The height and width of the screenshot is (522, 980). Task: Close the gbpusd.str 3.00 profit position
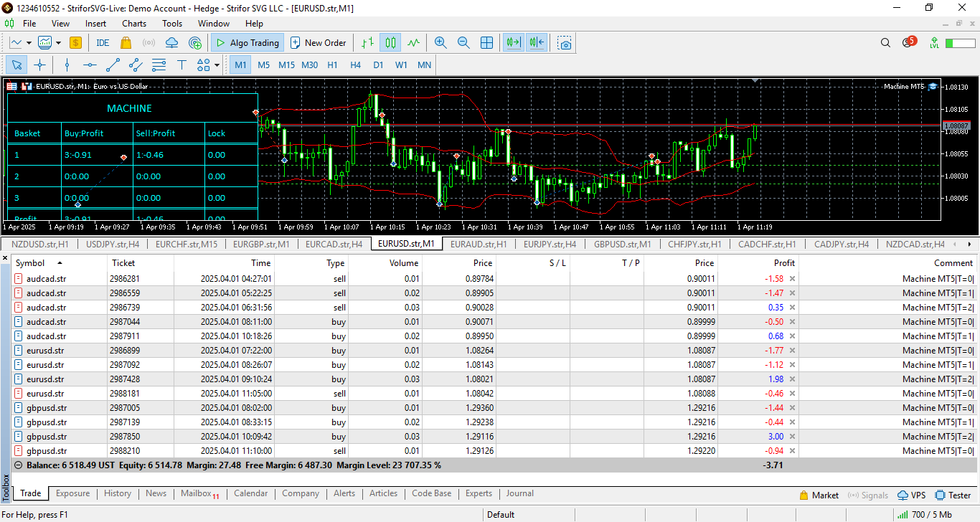click(x=792, y=437)
